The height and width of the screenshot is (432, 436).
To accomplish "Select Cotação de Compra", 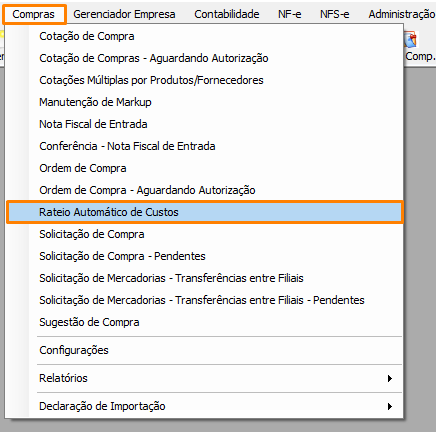I will (x=205, y=36).
